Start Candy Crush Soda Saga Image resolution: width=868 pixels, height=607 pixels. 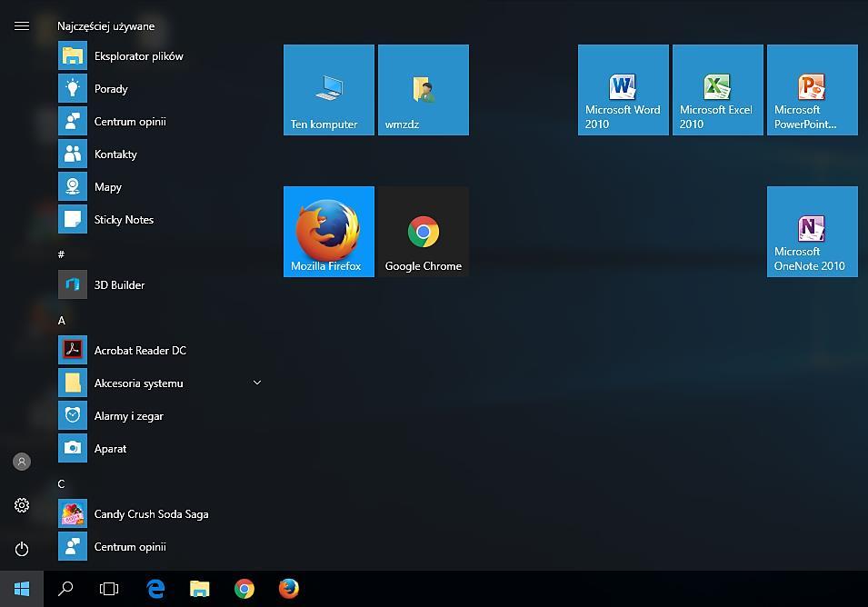[161, 513]
